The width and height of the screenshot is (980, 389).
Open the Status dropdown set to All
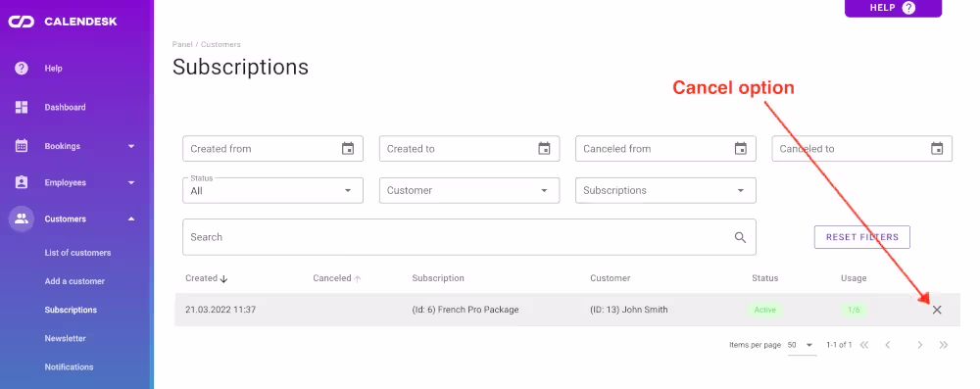[x=272, y=190]
